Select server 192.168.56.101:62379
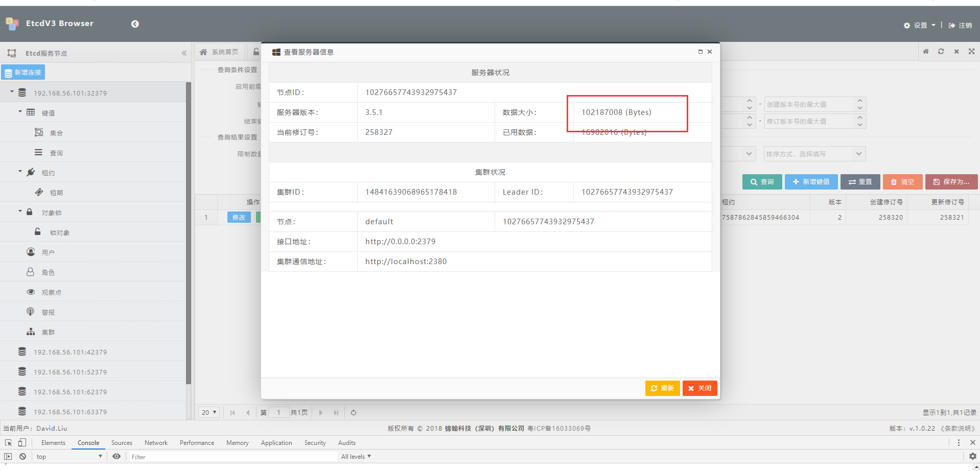 (x=70, y=392)
